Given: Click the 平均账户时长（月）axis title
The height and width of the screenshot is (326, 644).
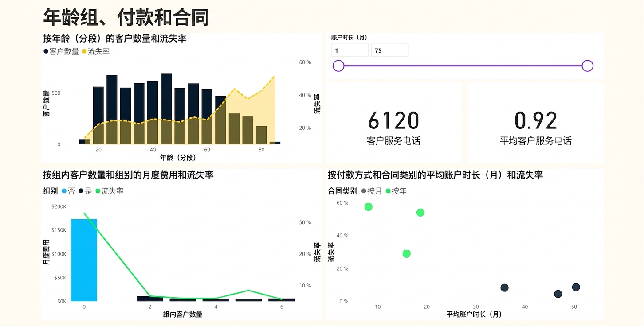Looking at the screenshot, I should pyautogui.click(x=474, y=314).
